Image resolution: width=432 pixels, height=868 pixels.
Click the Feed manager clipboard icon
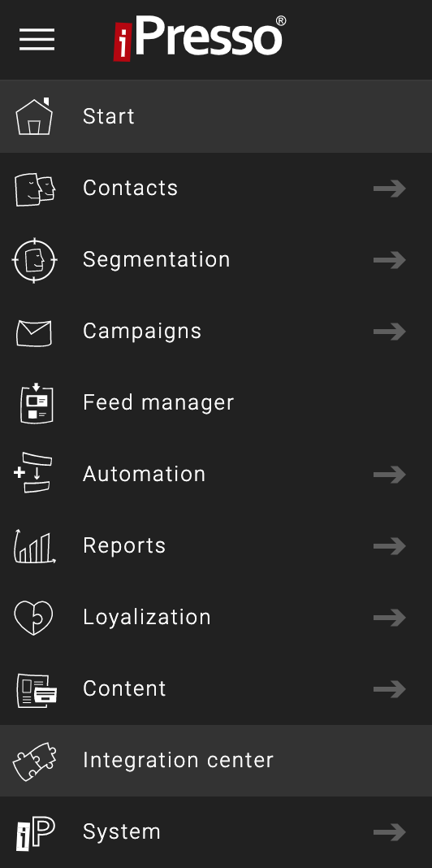click(37, 403)
